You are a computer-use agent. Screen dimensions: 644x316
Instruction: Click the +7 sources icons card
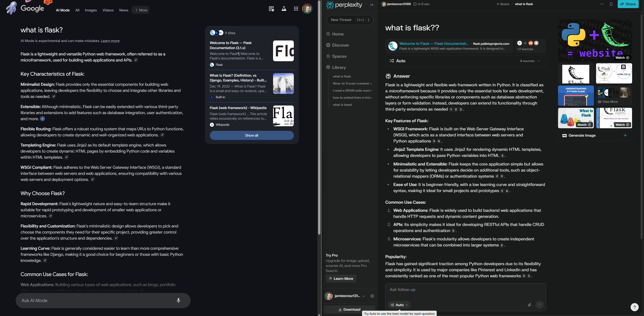[x=530, y=46]
